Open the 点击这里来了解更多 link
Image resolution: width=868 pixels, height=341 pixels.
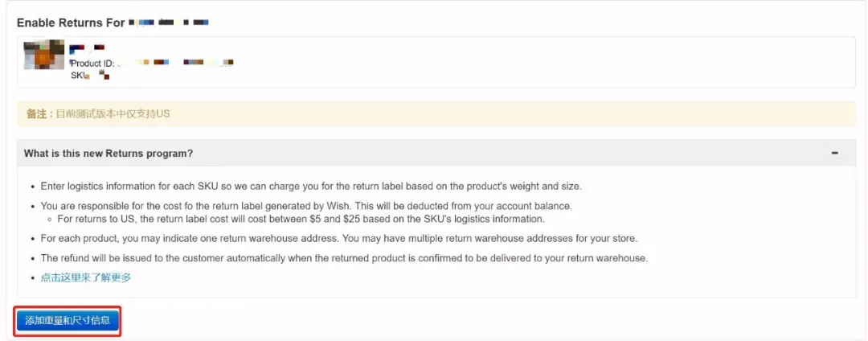click(86, 278)
